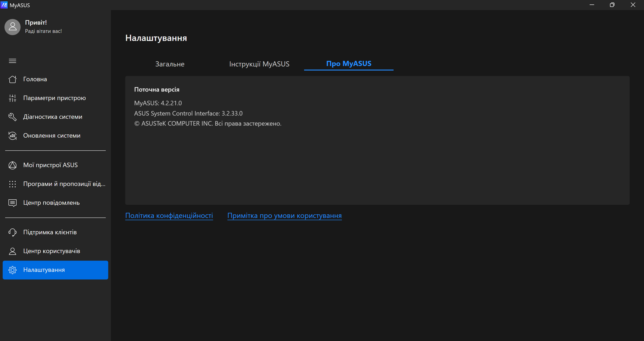This screenshot has height=341, width=644.
Task: Click the user center person icon
Action: point(12,251)
